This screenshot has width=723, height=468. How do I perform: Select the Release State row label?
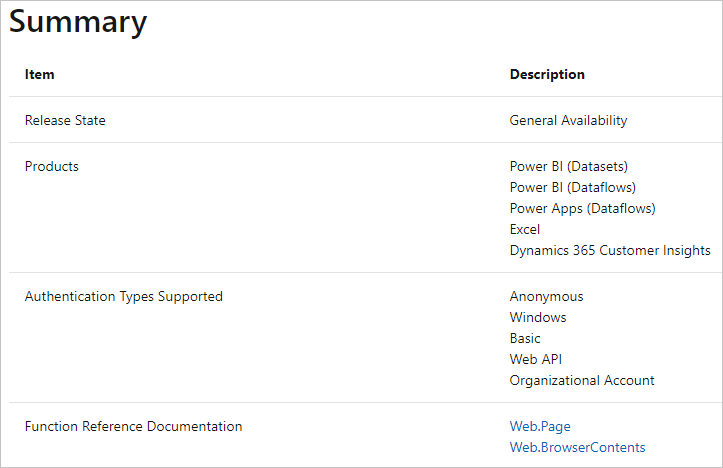click(x=65, y=120)
